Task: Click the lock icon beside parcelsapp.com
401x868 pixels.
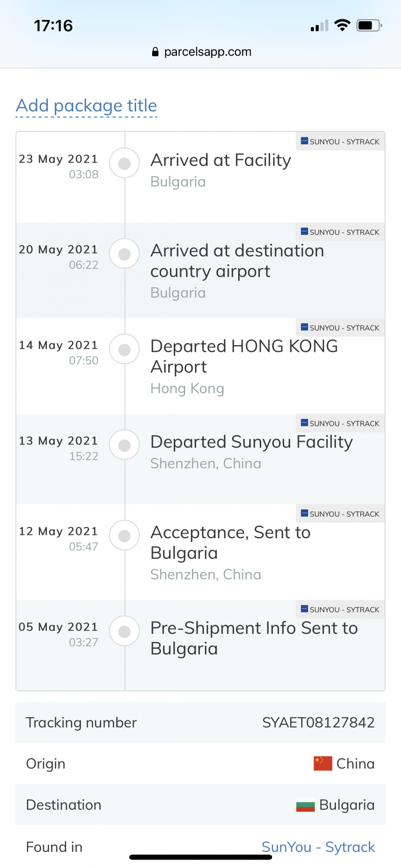Action: pos(155,52)
